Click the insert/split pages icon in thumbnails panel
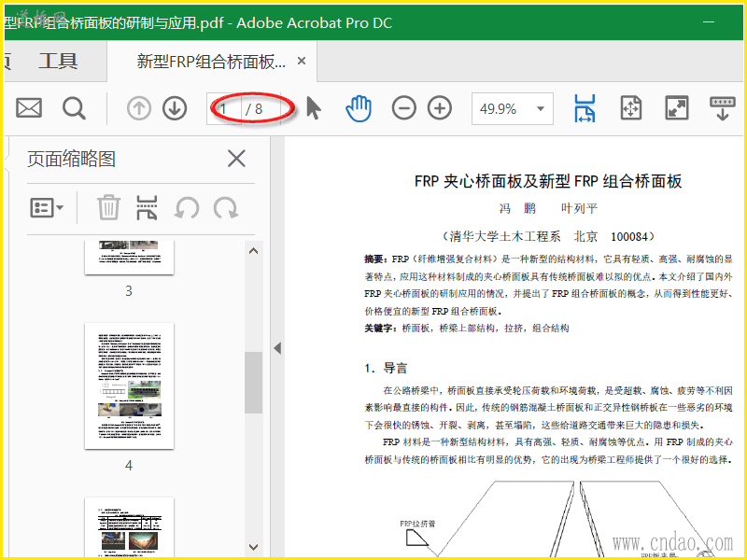 point(147,207)
